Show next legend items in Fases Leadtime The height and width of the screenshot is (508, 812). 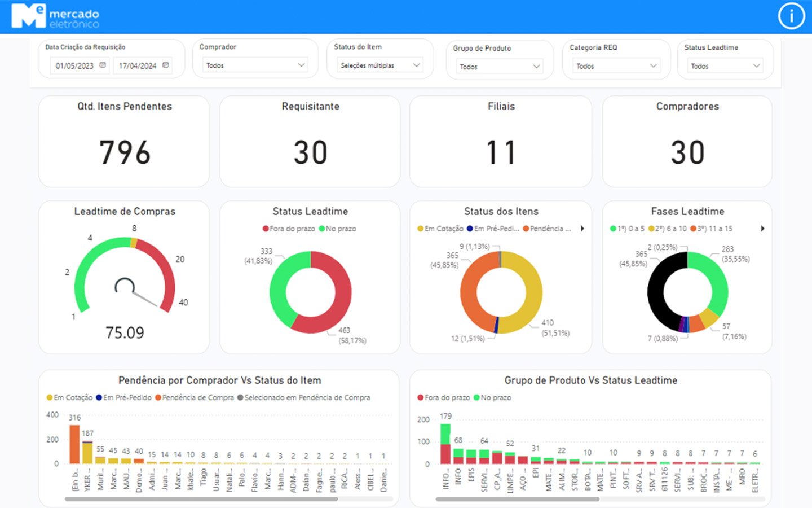click(762, 229)
